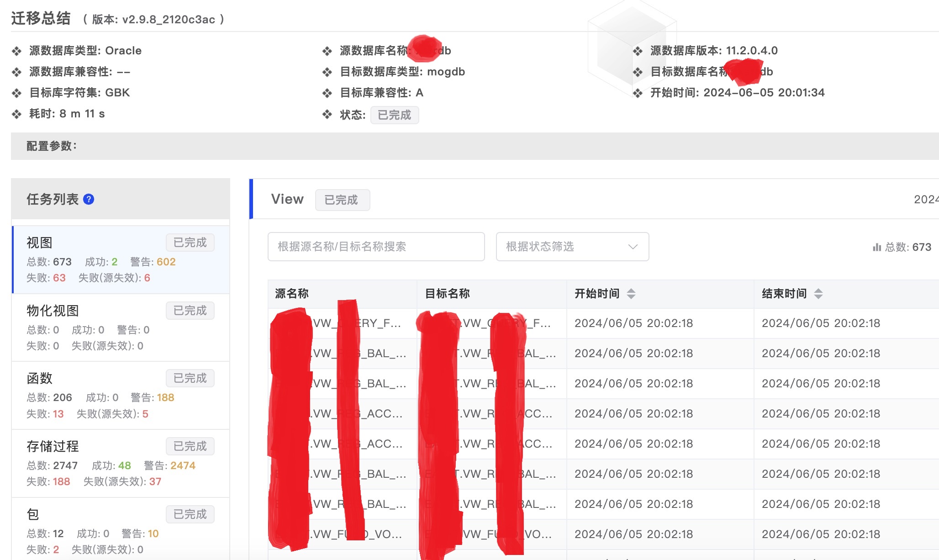Click 视图 failed count 63
The width and height of the screenshot is (939, 560).
(x=59, y=278)
